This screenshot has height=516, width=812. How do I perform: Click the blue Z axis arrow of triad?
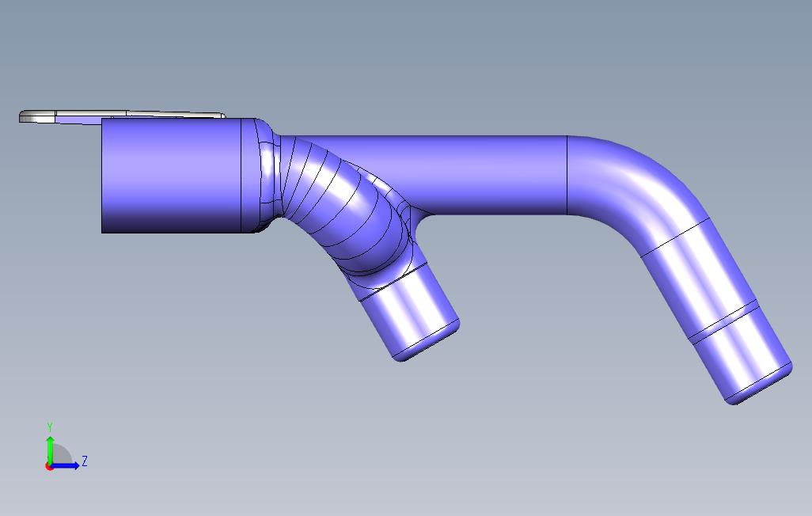point(66,465)
